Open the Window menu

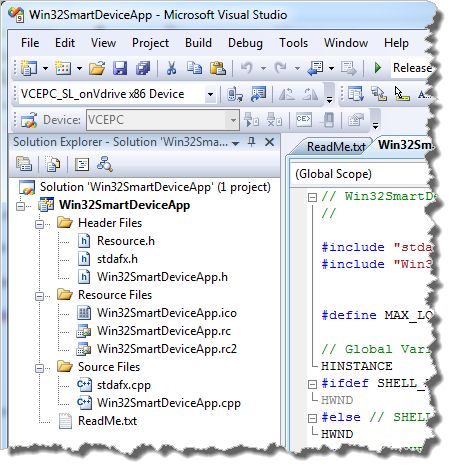pos(346,43)
